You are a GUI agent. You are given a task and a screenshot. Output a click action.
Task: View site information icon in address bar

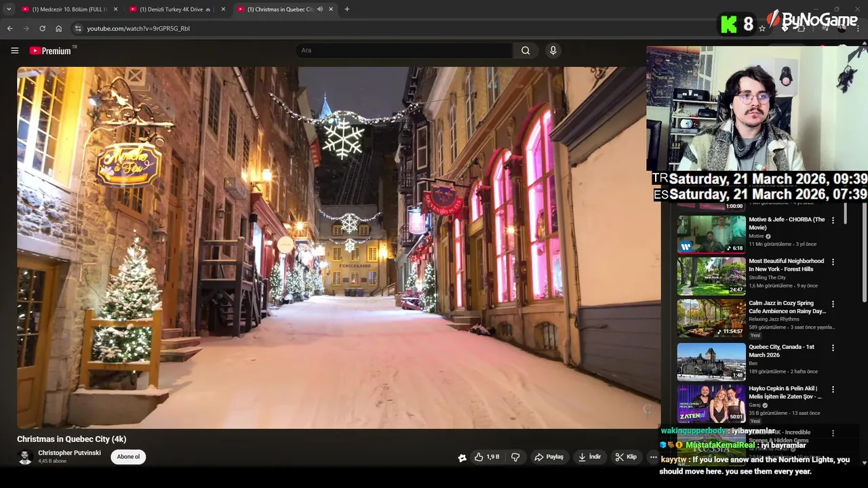[x=78, y=28]
